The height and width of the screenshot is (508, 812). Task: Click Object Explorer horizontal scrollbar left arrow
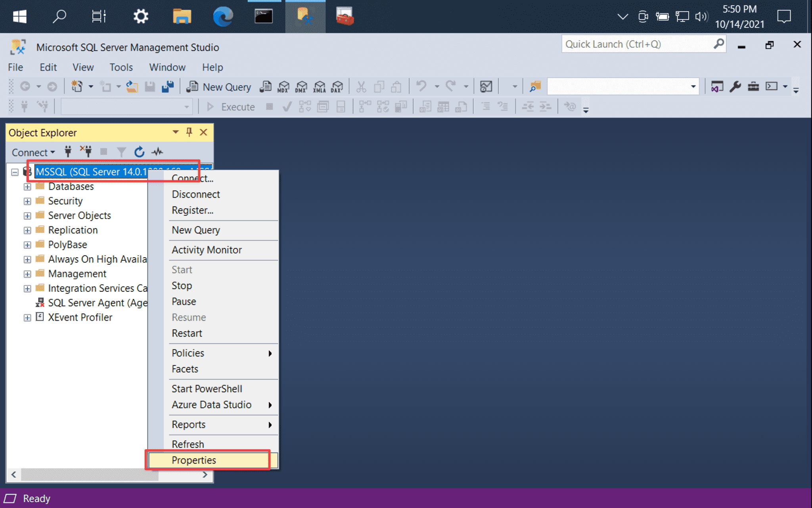tap(14, 475)
